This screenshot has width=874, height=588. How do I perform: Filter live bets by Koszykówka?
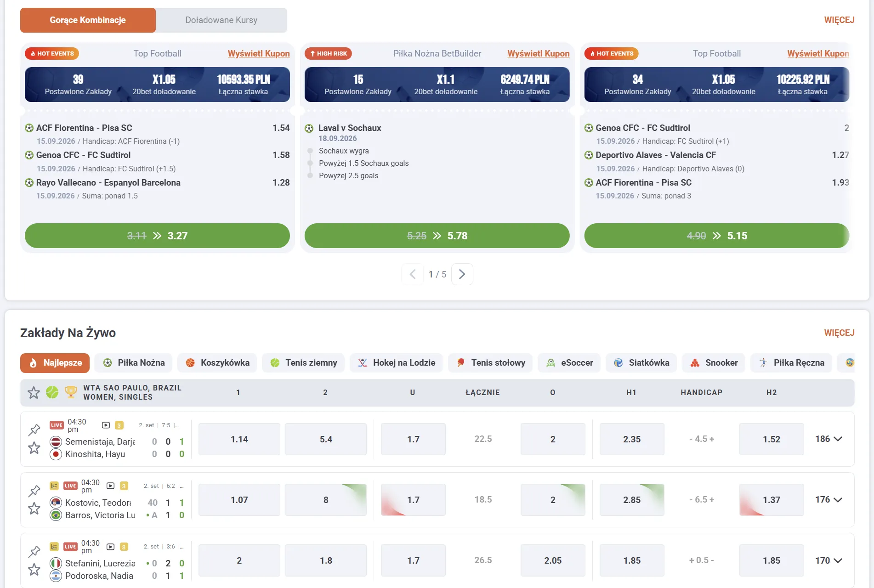217,363
